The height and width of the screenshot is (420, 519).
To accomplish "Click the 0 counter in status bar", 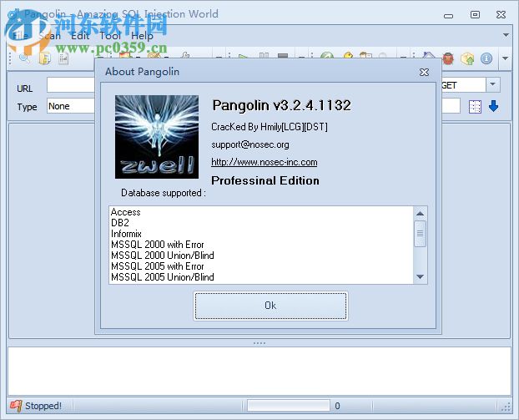I will coord(337,406).
